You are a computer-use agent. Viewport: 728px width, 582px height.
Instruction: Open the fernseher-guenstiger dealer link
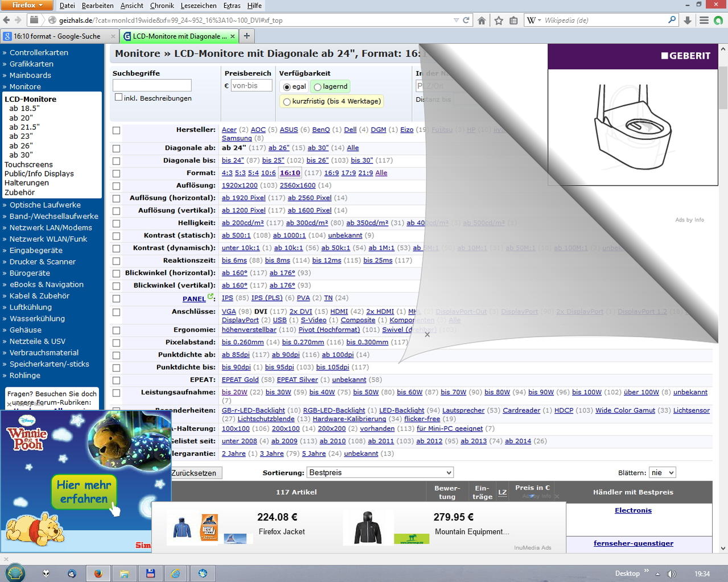[x=633, y=543]
